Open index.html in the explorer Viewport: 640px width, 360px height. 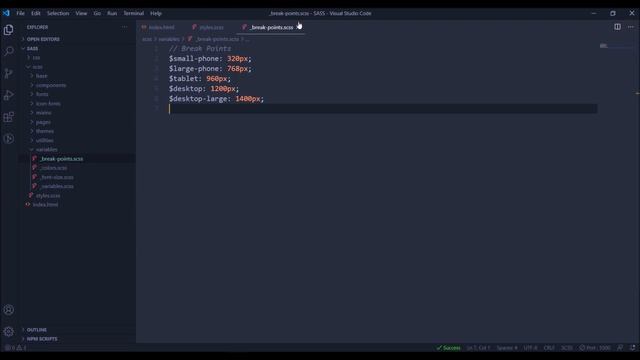pos(45,204)
